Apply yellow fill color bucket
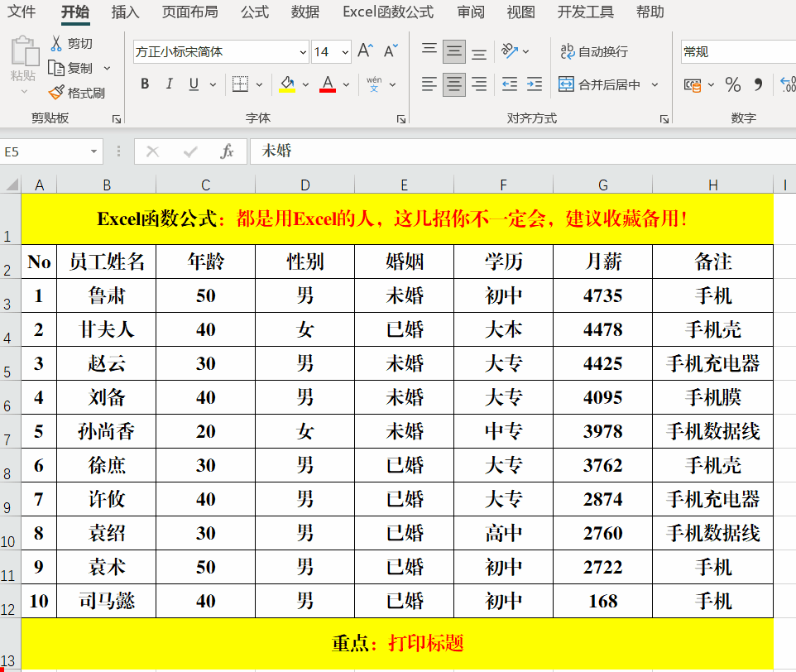Viewport: 796px width, 672px height. [287, 84]
